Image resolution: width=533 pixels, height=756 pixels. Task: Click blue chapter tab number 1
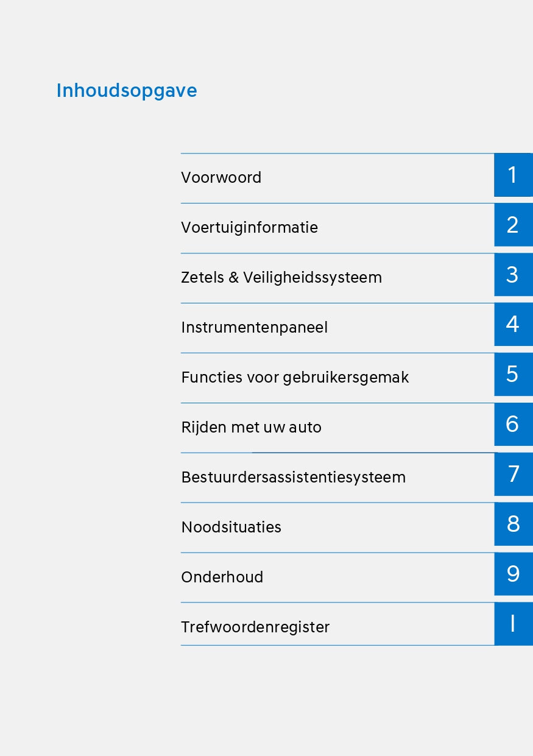click(513, 175)
